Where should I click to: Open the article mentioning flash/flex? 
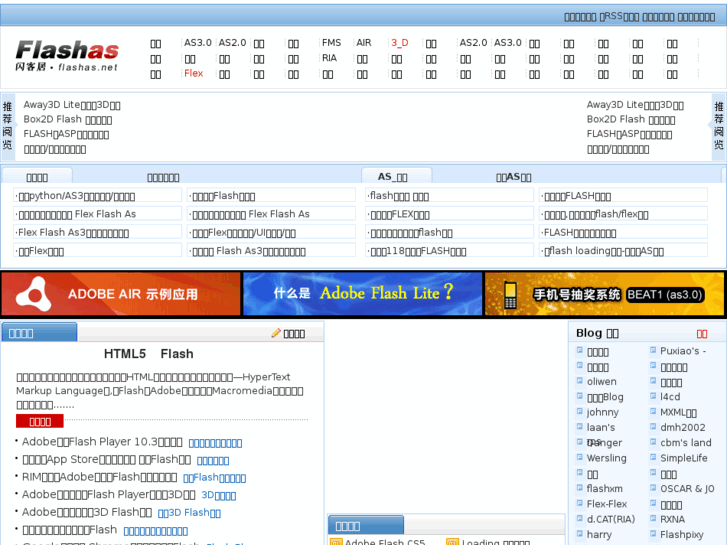click(x=595, y=214)
